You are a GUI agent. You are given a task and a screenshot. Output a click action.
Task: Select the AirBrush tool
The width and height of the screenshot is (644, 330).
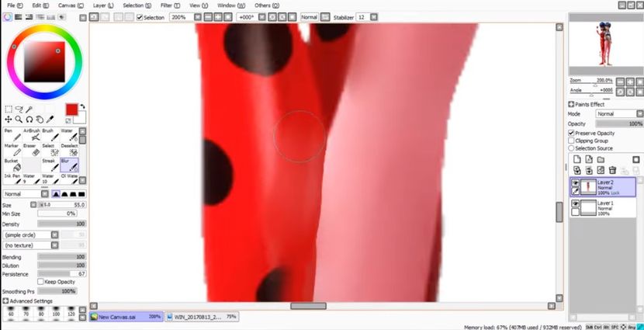(31, 135)
